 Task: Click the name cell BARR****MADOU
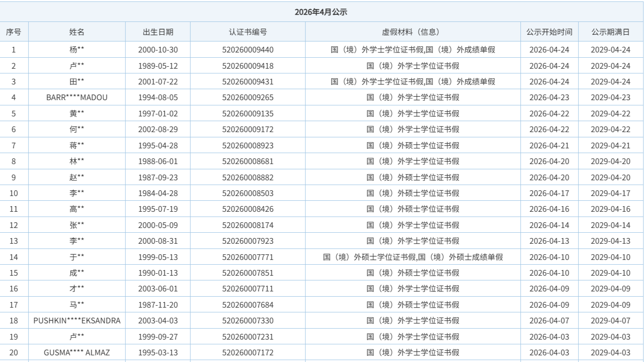(x=77, y=98)
